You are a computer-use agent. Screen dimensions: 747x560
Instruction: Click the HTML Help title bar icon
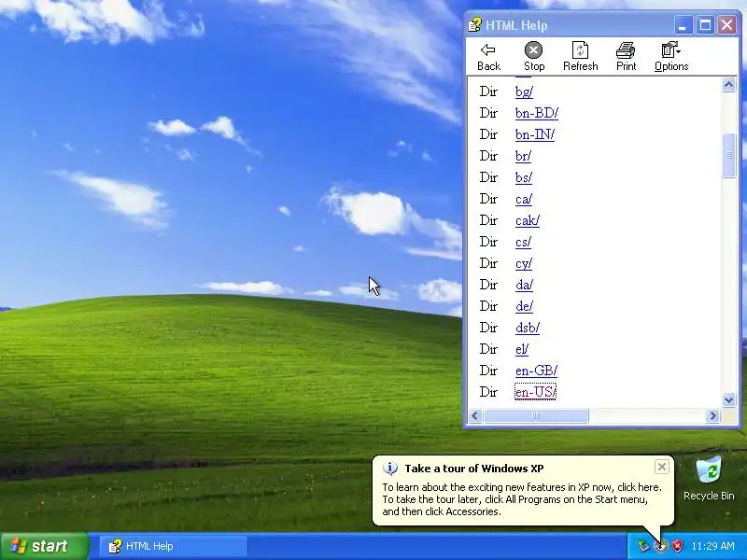click(474, 25)
